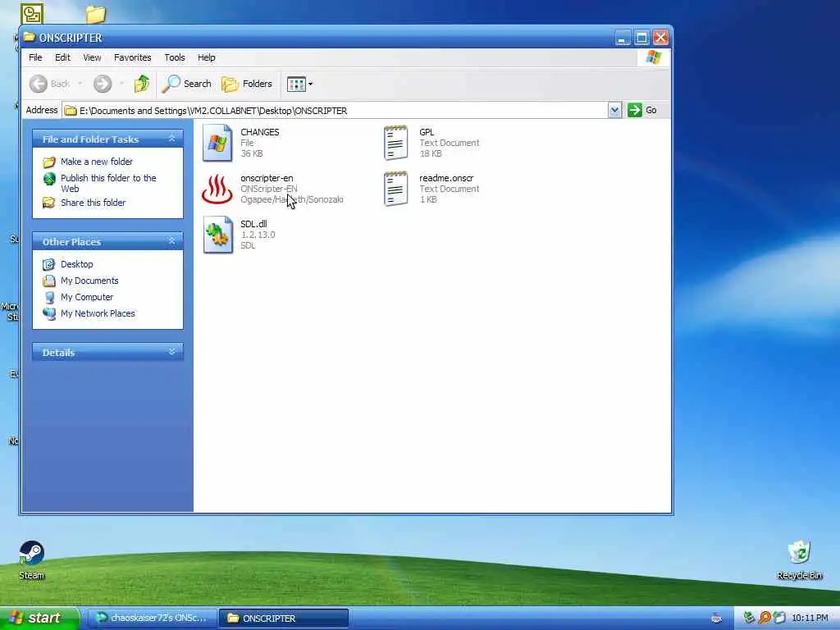Viewport: 840px width, 630px height.
Task: Click the Start button
Action: click(39, 619)
